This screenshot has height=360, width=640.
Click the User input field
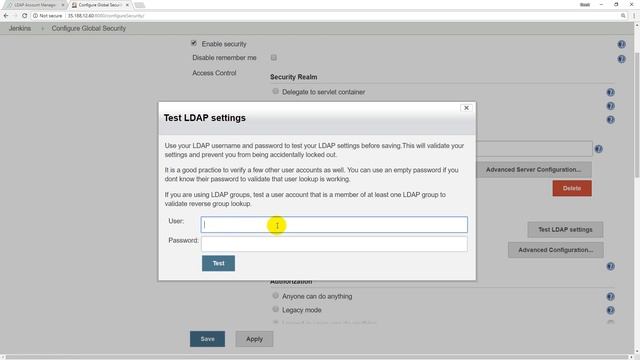tap(334, 224)
